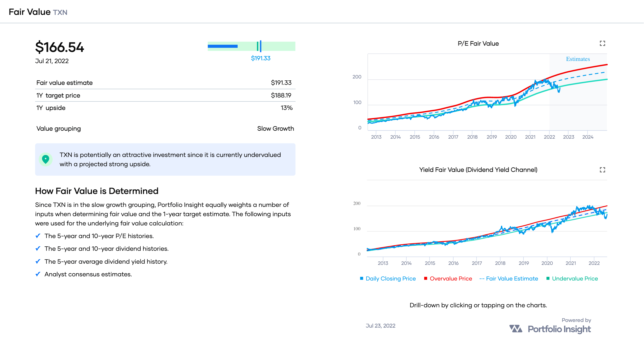Click the Yield Fair Value chart title
This screenshot has height=357, width=644.
click(478, 170)
